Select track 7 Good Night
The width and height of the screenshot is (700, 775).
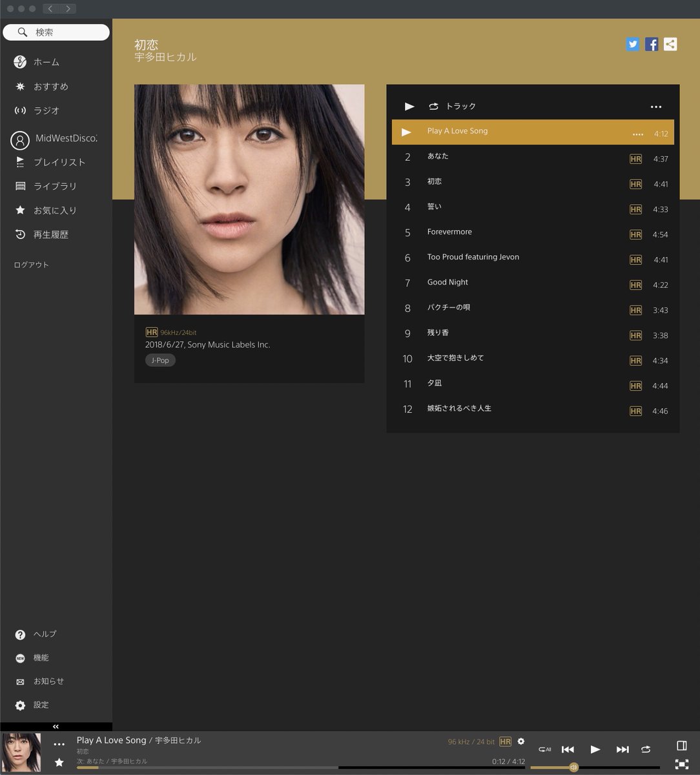[533, 283]
